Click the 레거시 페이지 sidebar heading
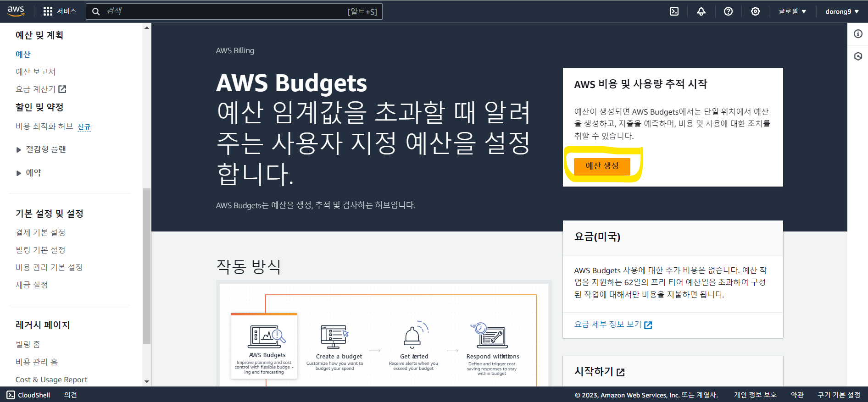 (x=43, y=325)
